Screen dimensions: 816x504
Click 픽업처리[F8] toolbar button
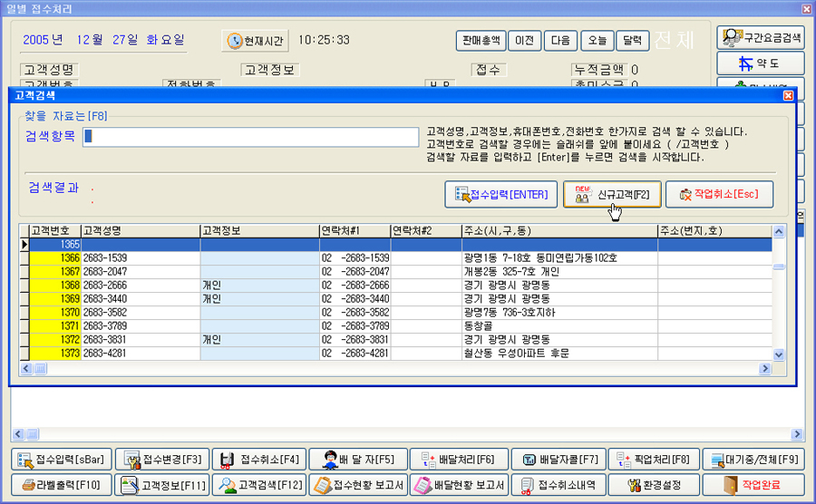coord(653,460)
